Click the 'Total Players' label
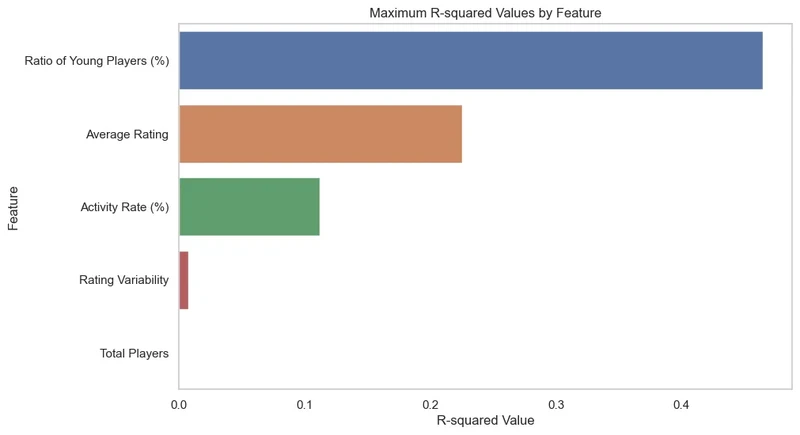Viewport: 800px width, 435px height. (134, 353)
